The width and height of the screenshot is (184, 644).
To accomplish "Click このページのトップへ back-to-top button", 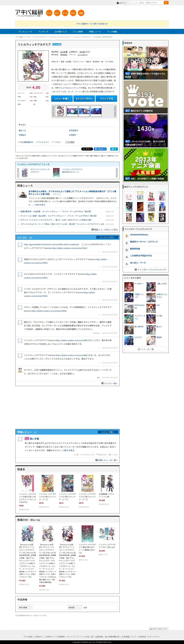I will pyautogui.click(x=159, y=629).
